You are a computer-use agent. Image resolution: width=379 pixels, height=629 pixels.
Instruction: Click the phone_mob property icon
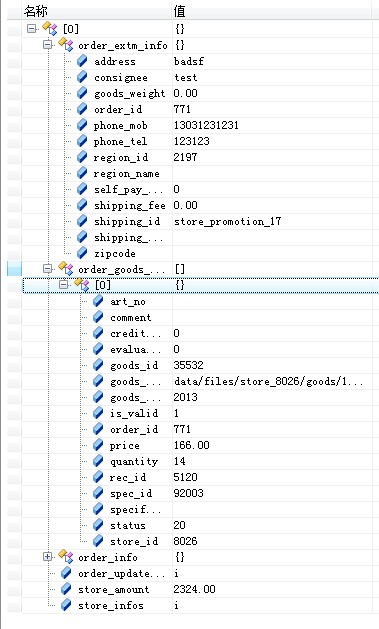(82, 125)
